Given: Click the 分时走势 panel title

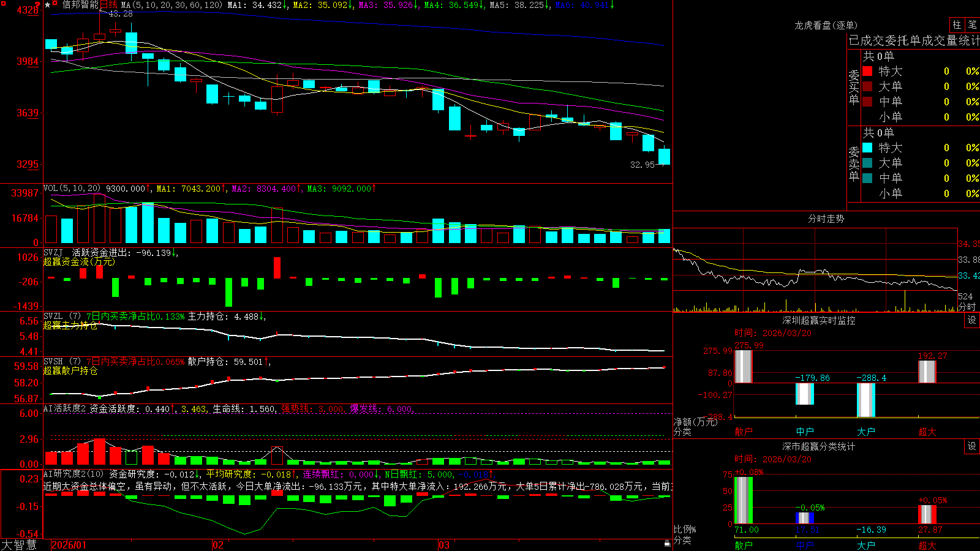Looking at the screenshot, I should (826, 219).
